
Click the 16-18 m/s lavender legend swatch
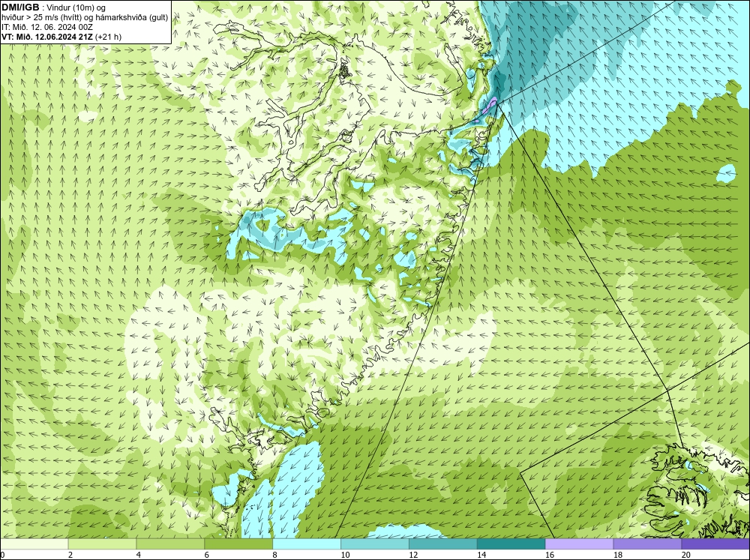579,544
